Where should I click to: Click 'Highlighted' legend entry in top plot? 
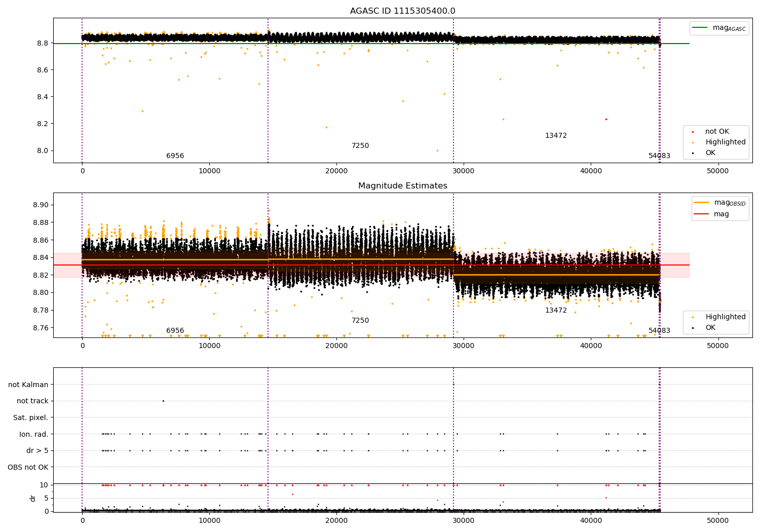[726, 142]
